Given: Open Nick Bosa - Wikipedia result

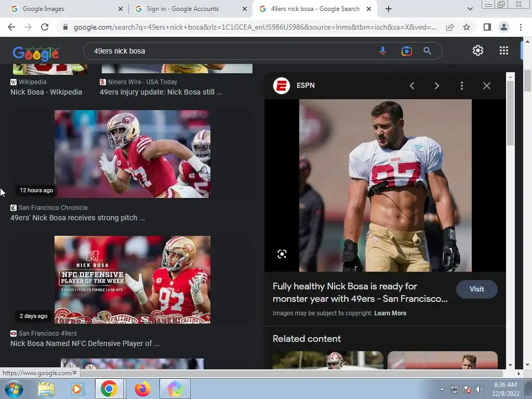Looking at the screenshot, I should point(46,92).
